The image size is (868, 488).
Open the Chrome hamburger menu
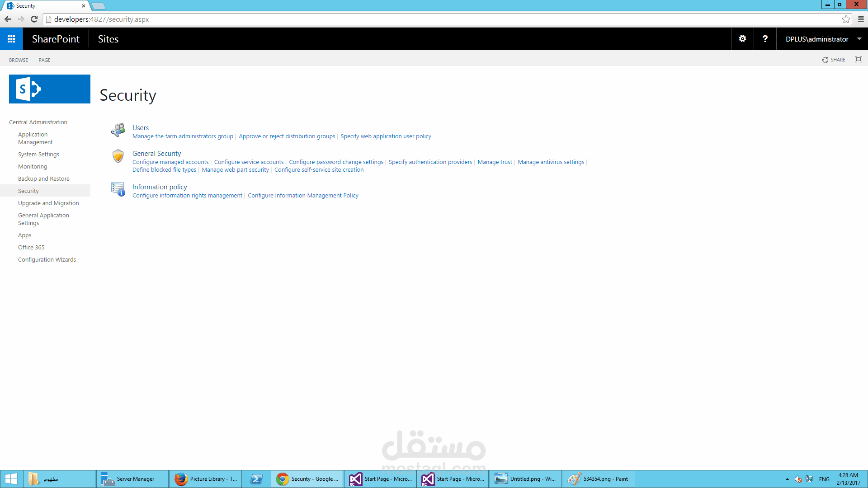861,19
